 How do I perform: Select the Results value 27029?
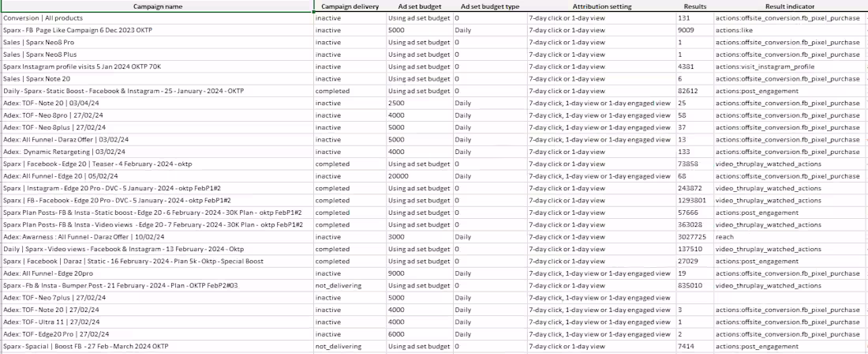694,261
